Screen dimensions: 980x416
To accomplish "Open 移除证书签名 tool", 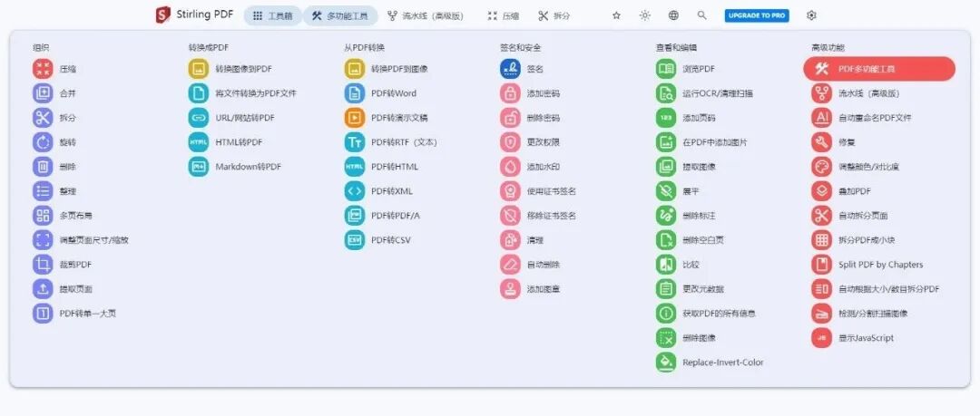I will [538, 216].
